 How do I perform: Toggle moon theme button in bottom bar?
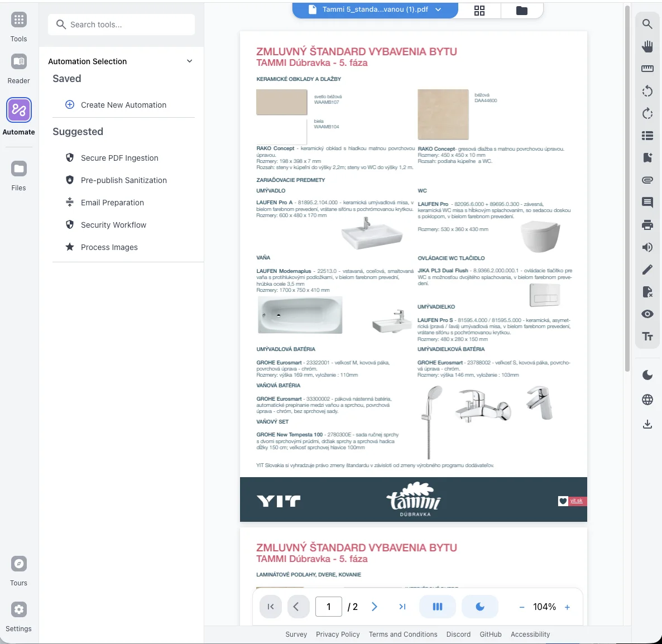pos(480,607)
